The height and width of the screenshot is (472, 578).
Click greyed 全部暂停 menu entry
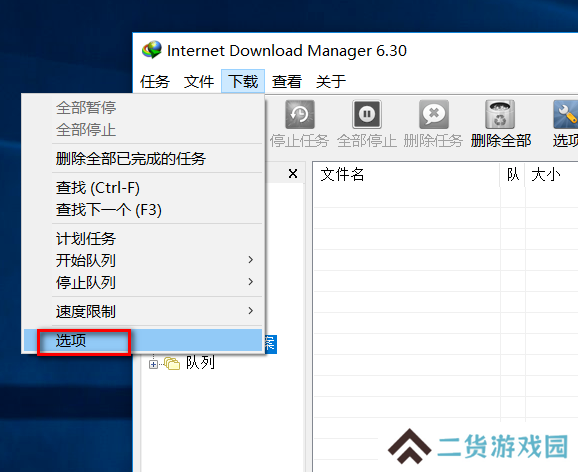[143, 108]
